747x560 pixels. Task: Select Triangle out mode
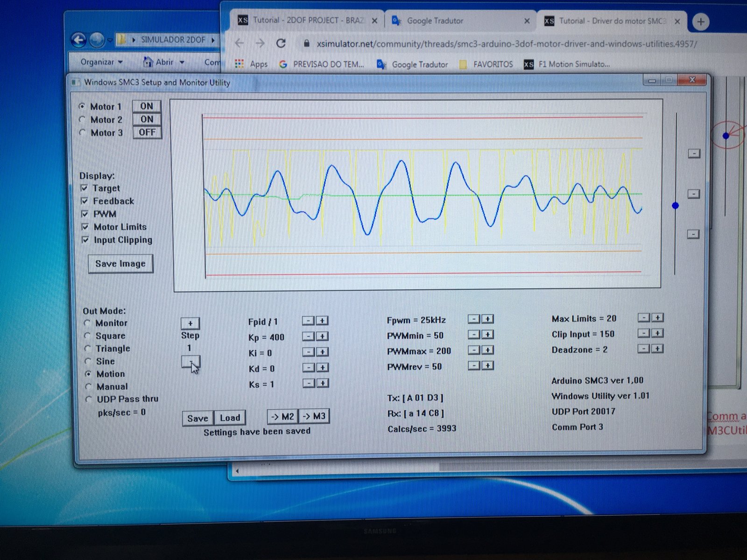[87, 349]
